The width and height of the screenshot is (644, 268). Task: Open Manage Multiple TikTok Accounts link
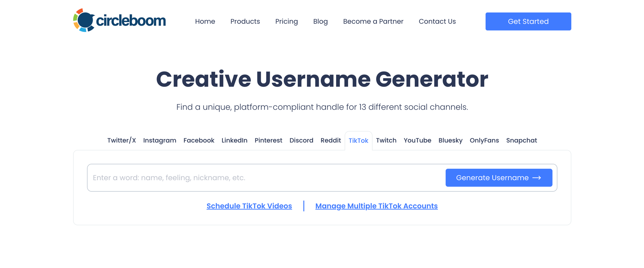tap(376, 206)
